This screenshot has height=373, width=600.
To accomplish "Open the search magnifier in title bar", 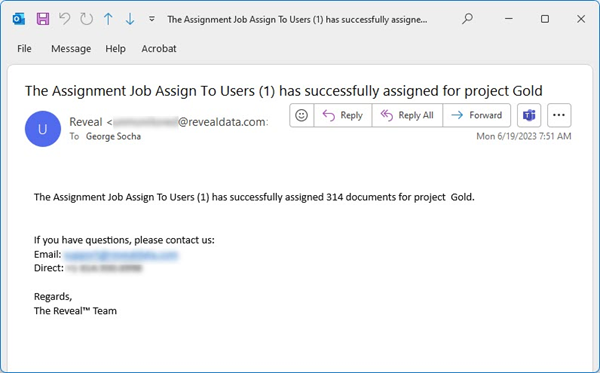I will coord(467,18).
